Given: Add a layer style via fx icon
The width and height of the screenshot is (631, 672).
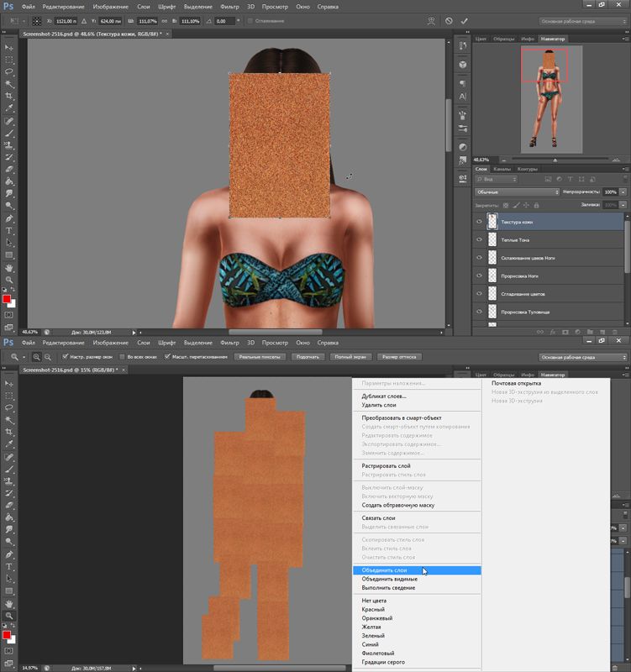Looking at the screenshot, I should pyautogui.click(x=553, y=332).
